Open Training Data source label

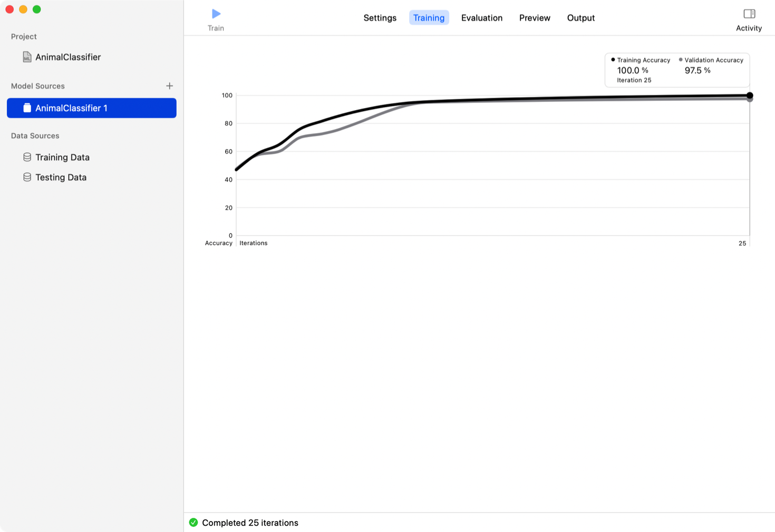(62, 157)
